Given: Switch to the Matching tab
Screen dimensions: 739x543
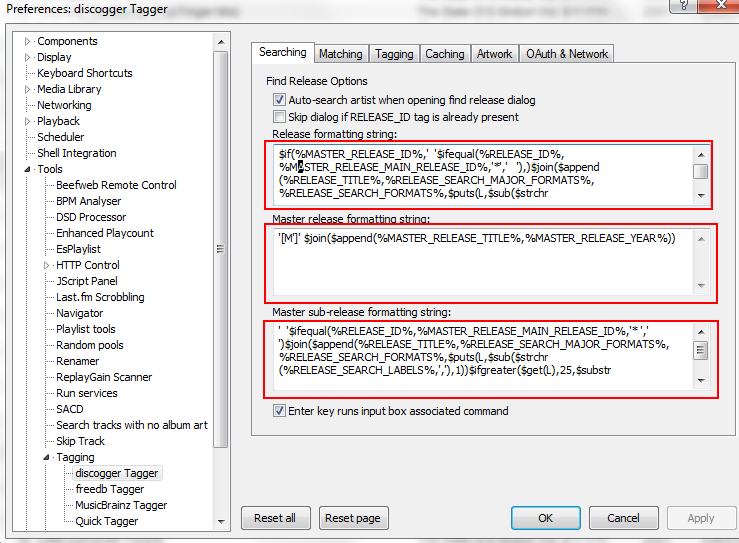Looking at the screenshot, I should (341, 54).
